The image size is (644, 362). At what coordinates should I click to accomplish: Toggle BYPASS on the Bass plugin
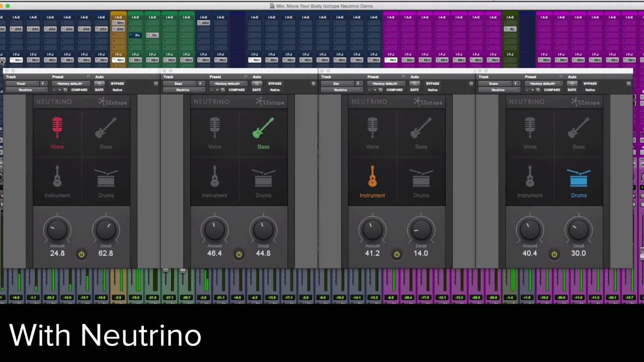[275, 83]
